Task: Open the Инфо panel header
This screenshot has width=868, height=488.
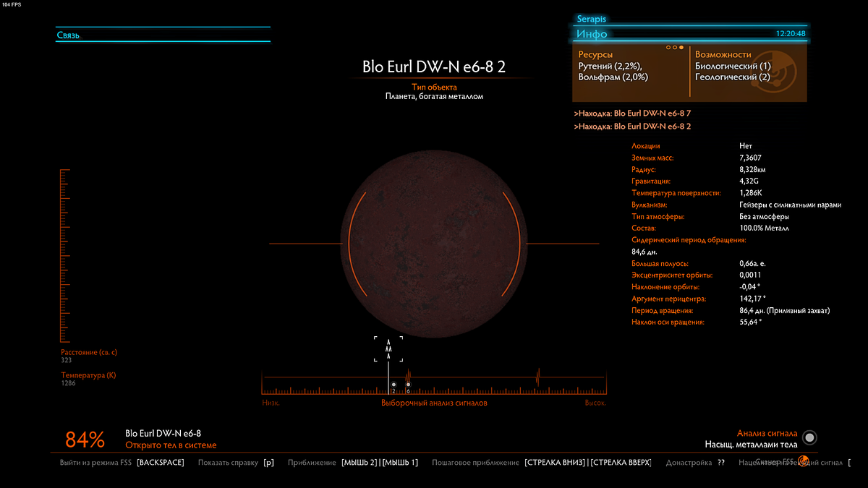Action: (x=692, y=34)
